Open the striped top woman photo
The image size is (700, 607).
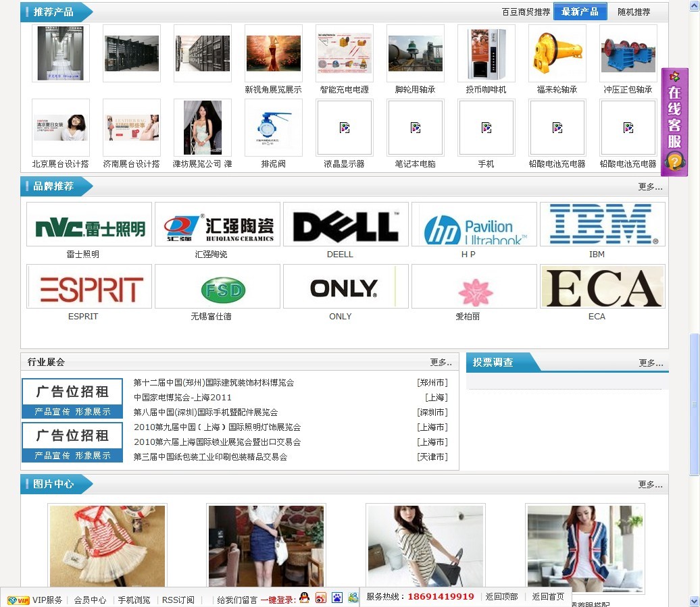point(426,546)
